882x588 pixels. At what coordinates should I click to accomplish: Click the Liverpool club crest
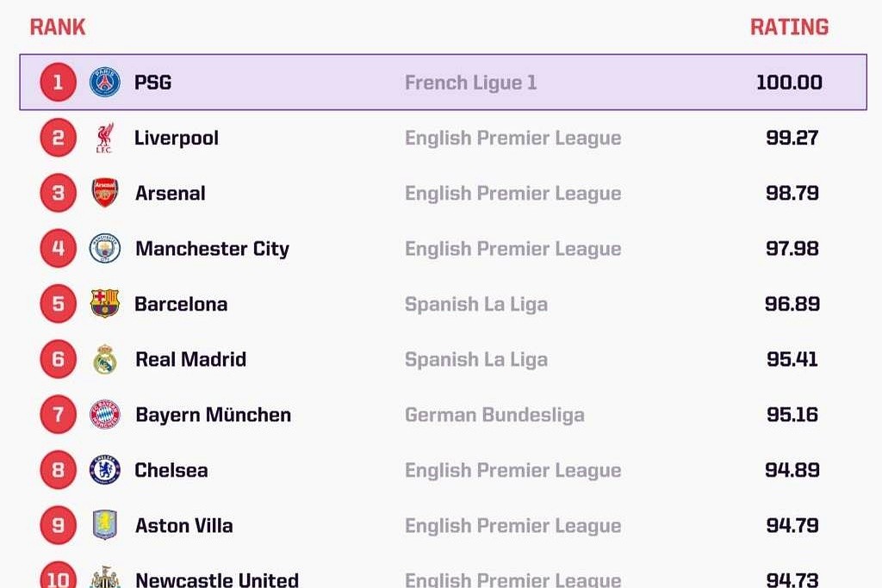point(104,139)
